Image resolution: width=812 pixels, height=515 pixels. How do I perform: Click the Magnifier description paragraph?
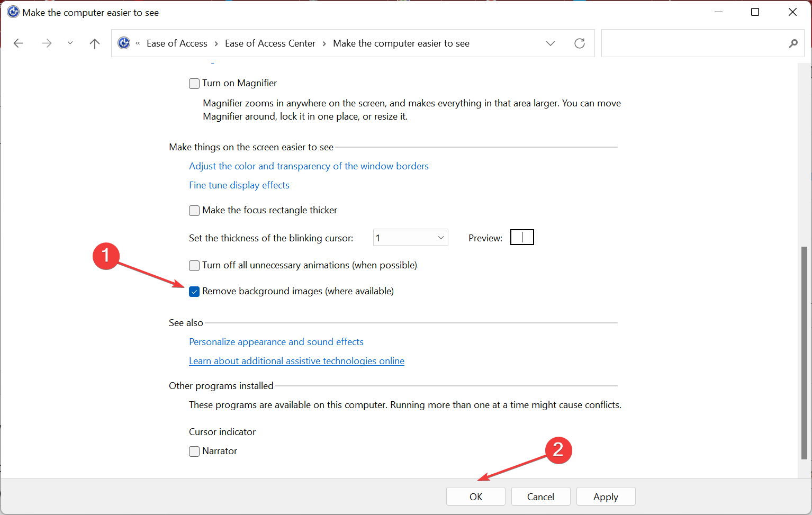(x=412, y=110)
